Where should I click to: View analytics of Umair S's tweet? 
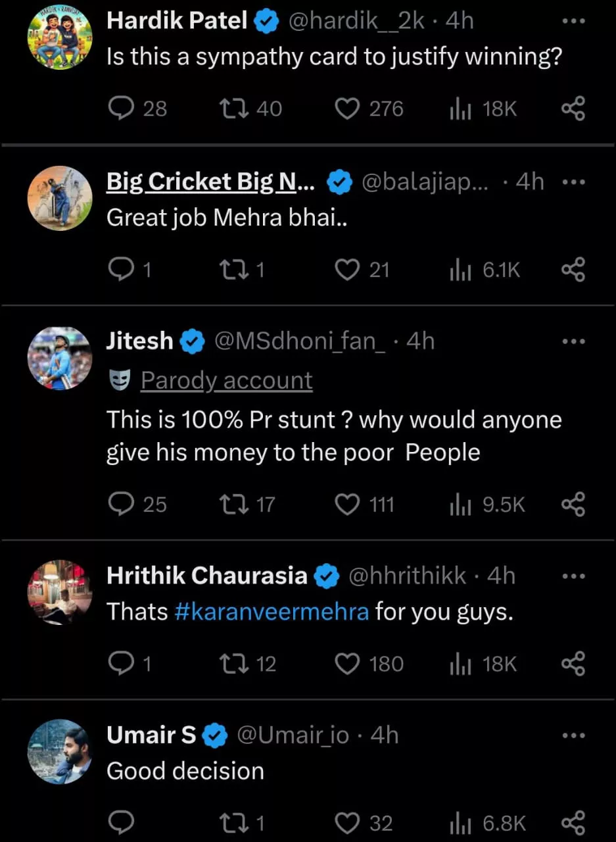[x=457, y=822]
